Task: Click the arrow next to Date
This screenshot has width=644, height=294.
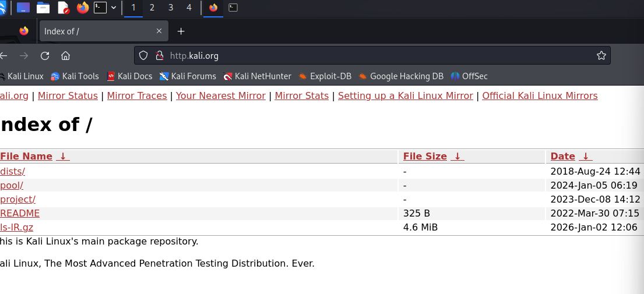Action: pos(586,157)
